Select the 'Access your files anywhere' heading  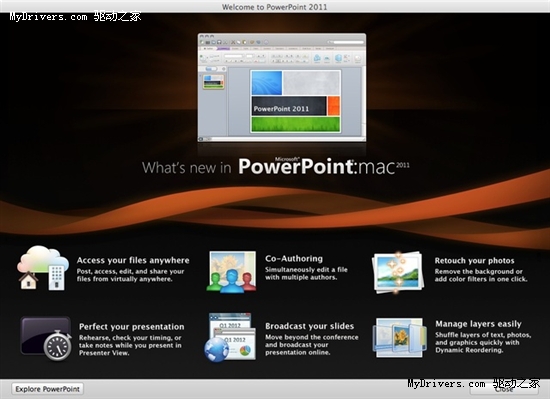tap(133, 261)
